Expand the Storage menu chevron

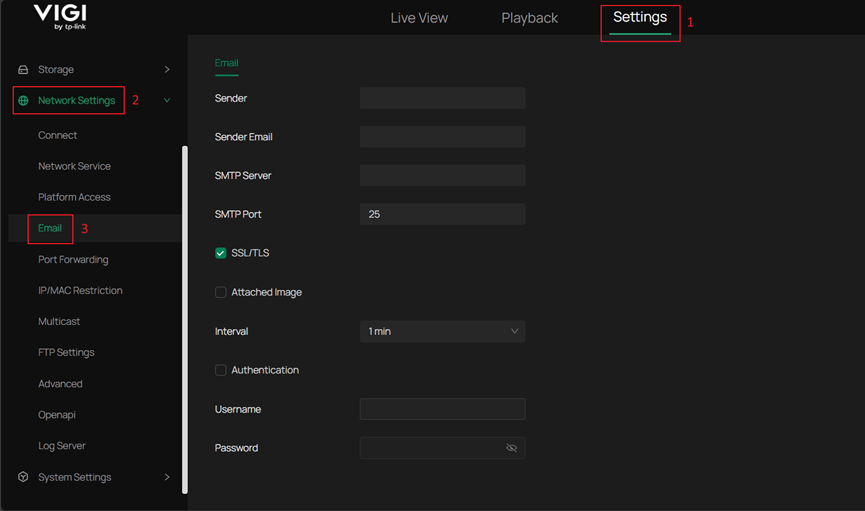pos(167,70)
